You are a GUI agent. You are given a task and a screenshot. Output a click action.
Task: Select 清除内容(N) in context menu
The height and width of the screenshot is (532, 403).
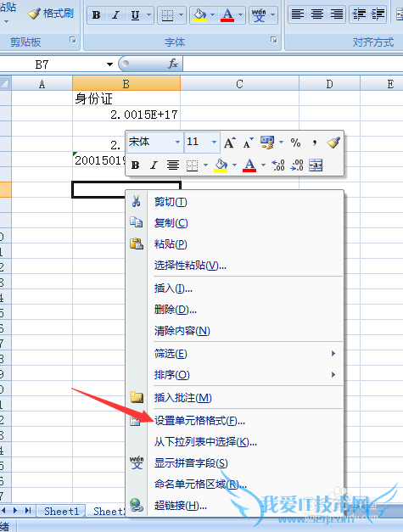(235, 330)
